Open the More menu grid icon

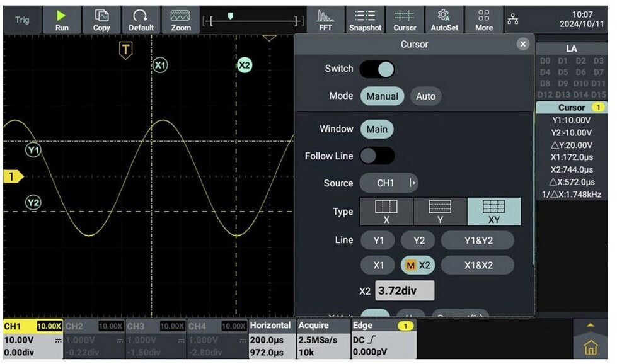[x=484, y=20]
